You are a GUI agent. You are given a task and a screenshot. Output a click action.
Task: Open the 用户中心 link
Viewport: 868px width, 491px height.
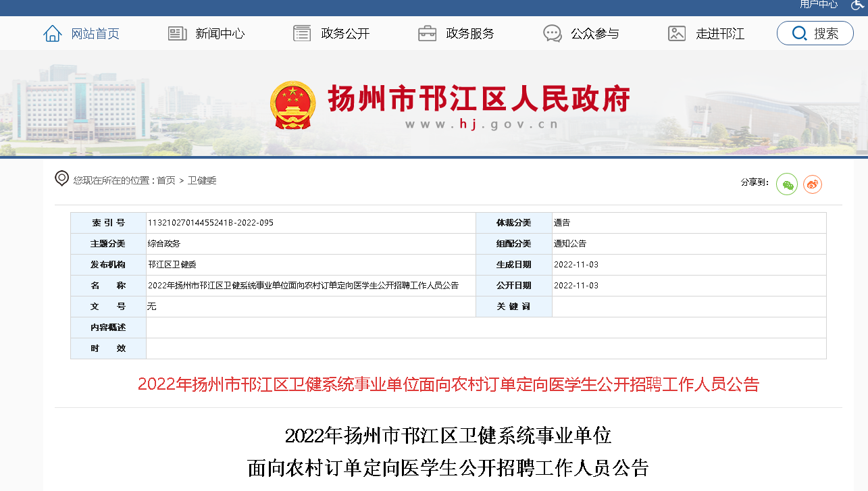tap(819, 5)
